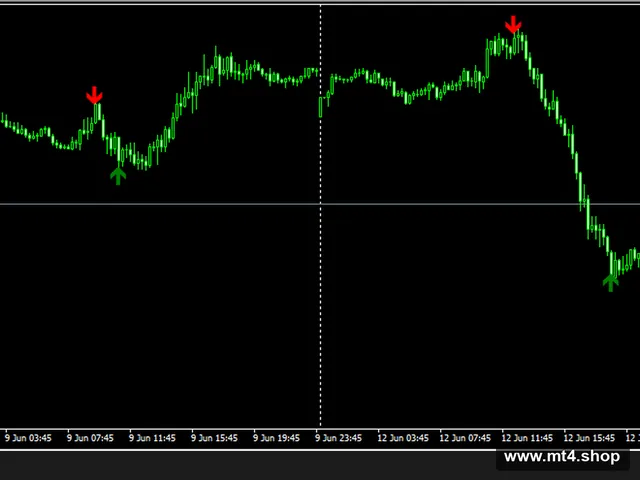This screenshot has width=640, height=480.
Task: Click the "9 Jun 07:45" time axis label
Action: click(90, 438)
